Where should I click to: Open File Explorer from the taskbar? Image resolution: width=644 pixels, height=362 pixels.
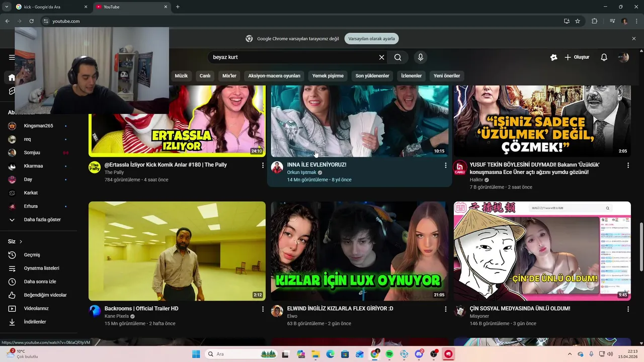315,354
